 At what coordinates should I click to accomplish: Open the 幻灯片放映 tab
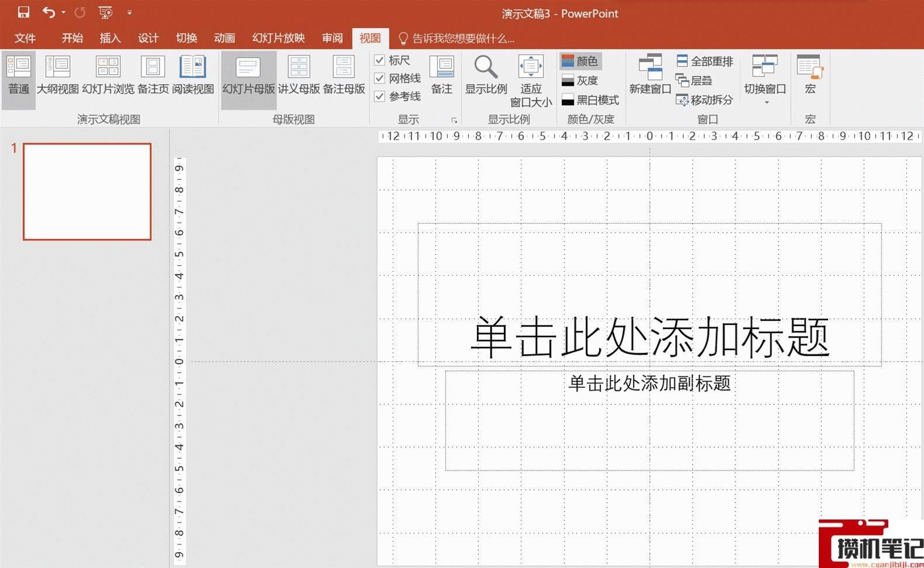279,38
